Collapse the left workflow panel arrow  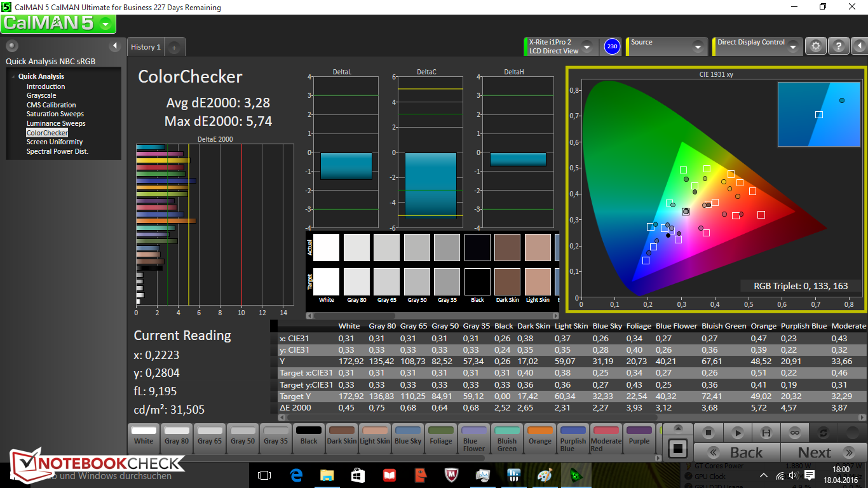click(115, 46)
